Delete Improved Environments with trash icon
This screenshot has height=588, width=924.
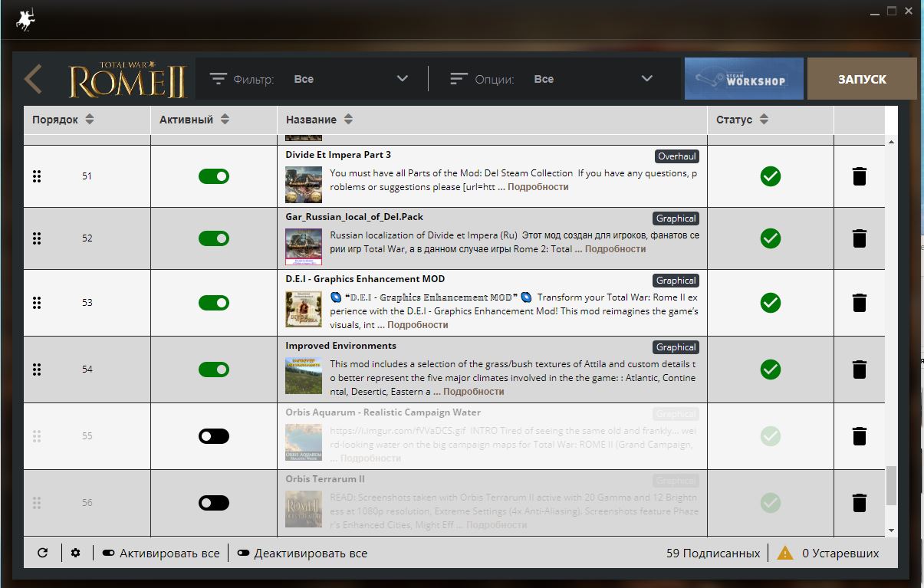pos(860,370)
